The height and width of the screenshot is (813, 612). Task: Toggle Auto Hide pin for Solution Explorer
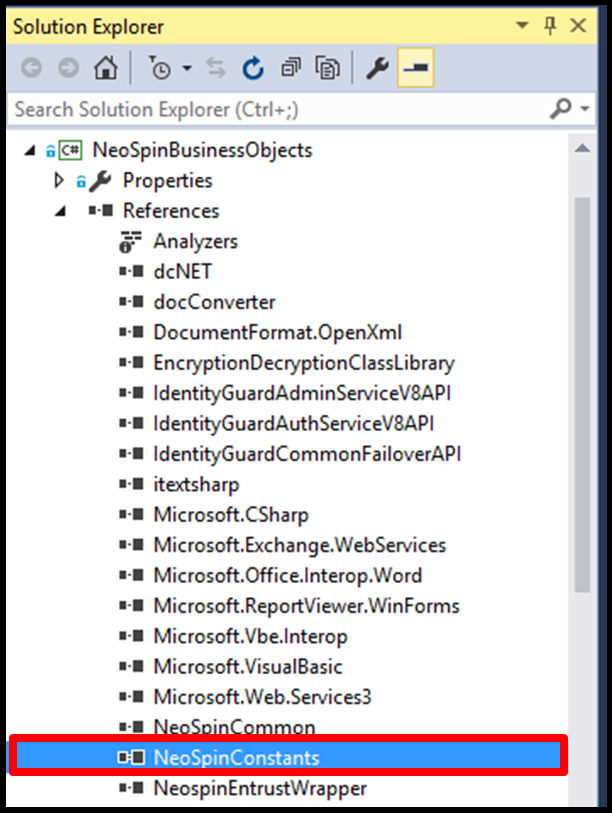point(550,25)
